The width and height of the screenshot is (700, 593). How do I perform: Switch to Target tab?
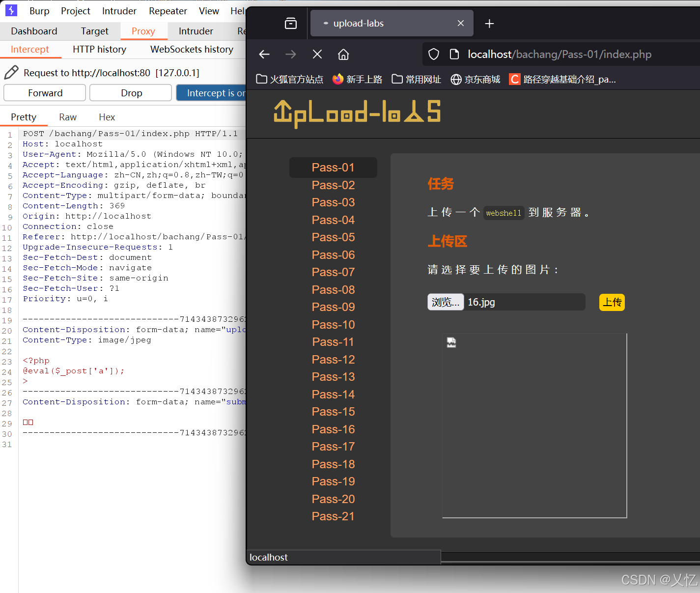tap(94, 31)
